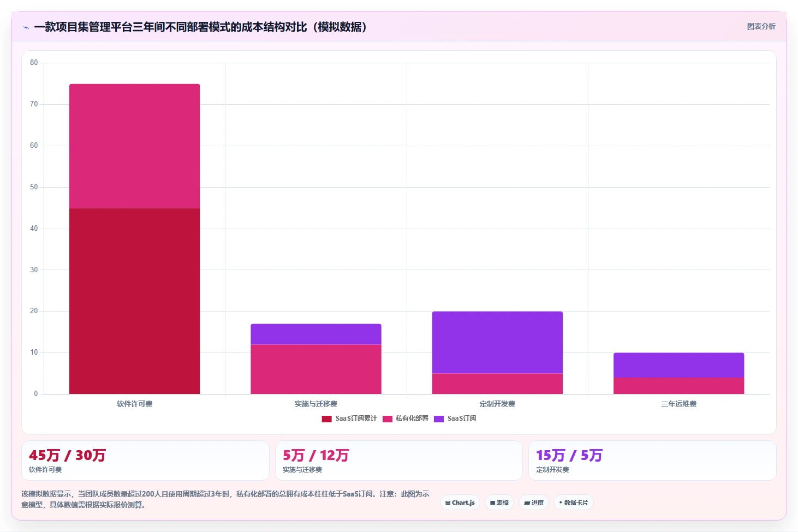Click the 60 y-axis tick label
This screenshot has height=532, width=798.
click(34, 146)
